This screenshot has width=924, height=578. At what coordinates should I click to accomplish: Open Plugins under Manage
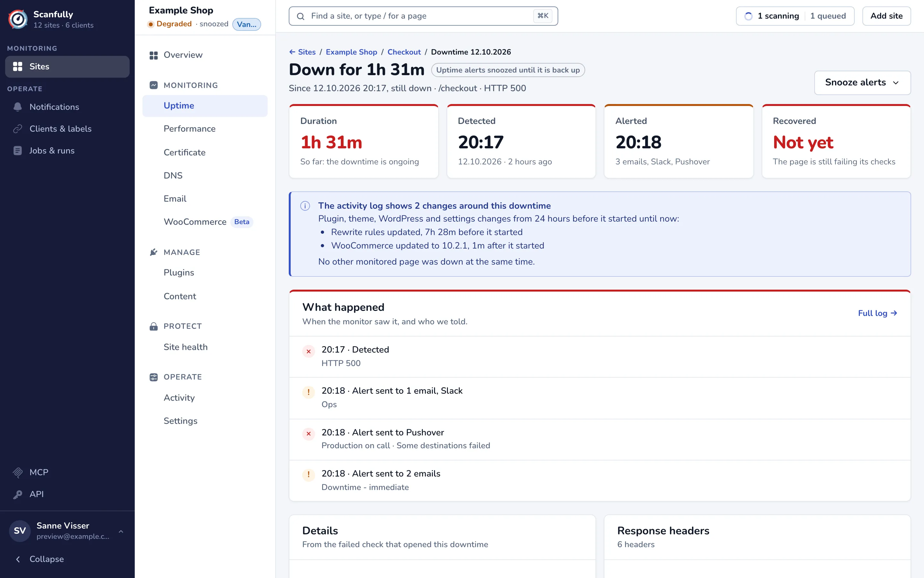click(x=205, y=273)
